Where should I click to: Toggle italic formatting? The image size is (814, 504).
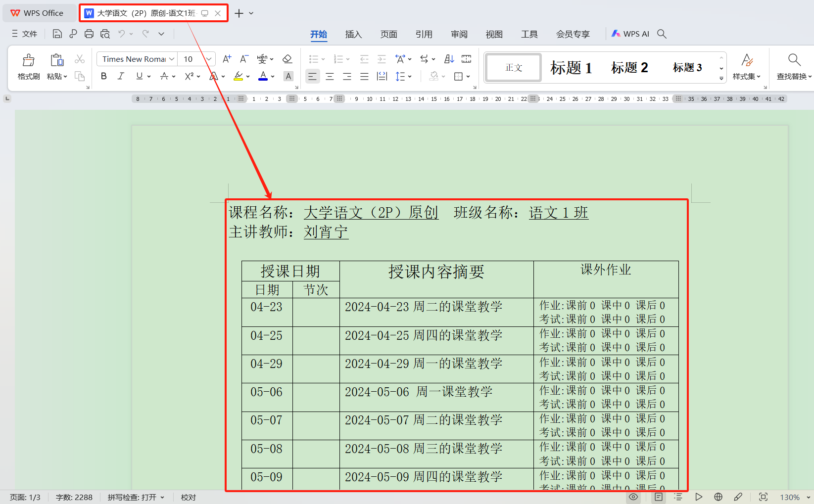coord(120,76)
